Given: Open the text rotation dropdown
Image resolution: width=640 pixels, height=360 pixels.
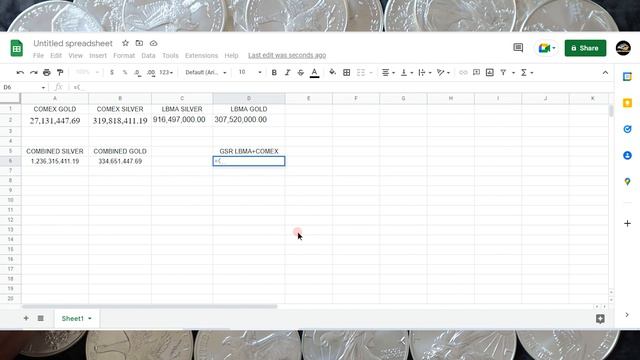Looking at the screenshot, I should 443,73.
